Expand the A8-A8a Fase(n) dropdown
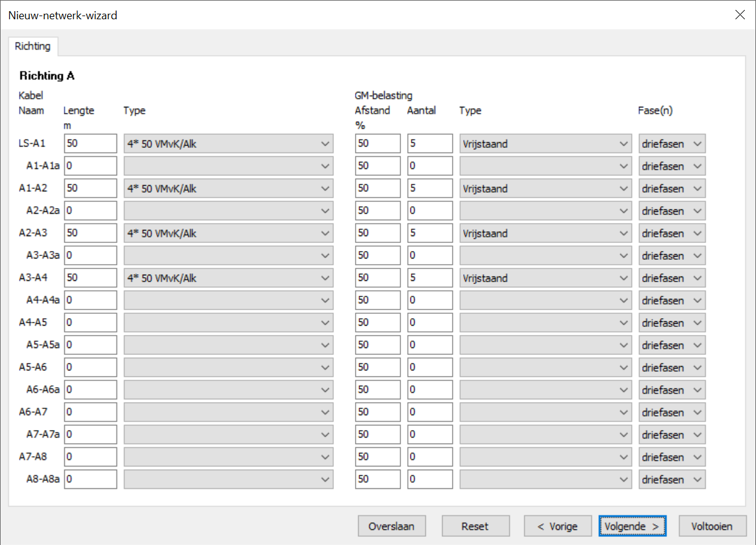Screen dimensions: 756x545 [671, 480]
